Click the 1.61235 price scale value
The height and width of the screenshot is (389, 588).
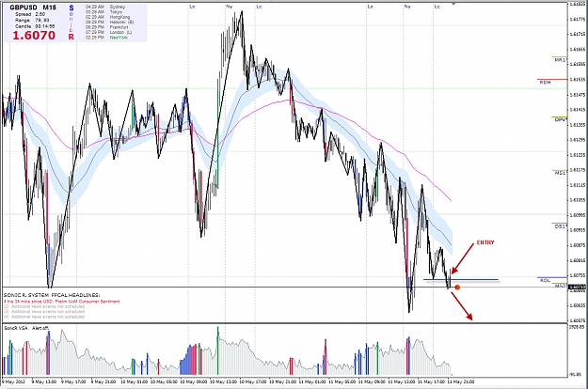(x=578, y=155)
